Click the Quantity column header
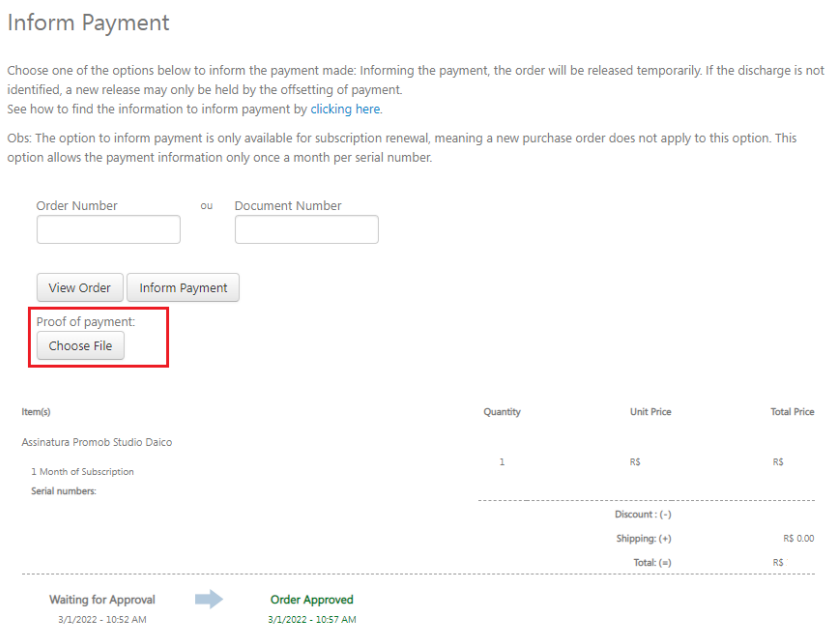The height and width of the screenshot is (634, 835). click(x=502, y=411)
